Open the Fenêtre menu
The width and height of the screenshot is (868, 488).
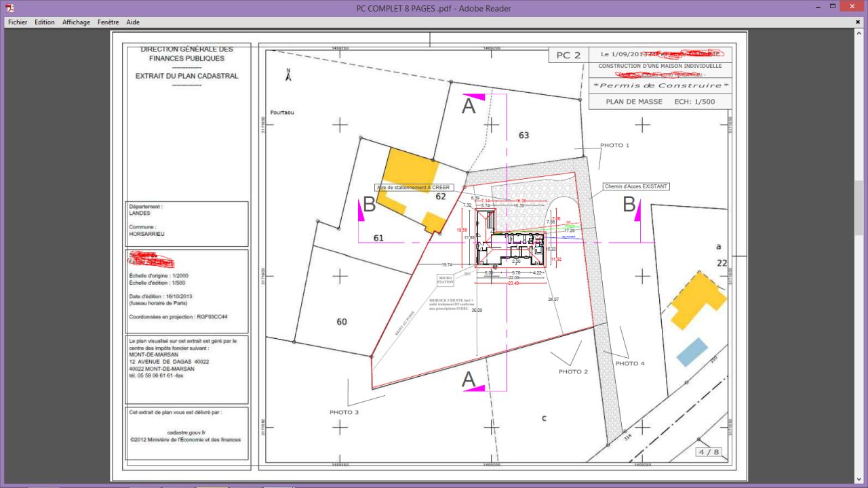click(x=108, y=22)
